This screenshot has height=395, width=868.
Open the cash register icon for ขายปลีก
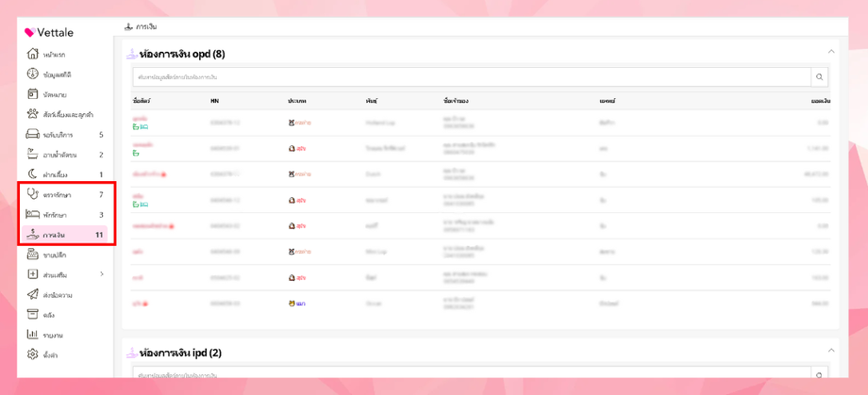[x=32, y=255]
